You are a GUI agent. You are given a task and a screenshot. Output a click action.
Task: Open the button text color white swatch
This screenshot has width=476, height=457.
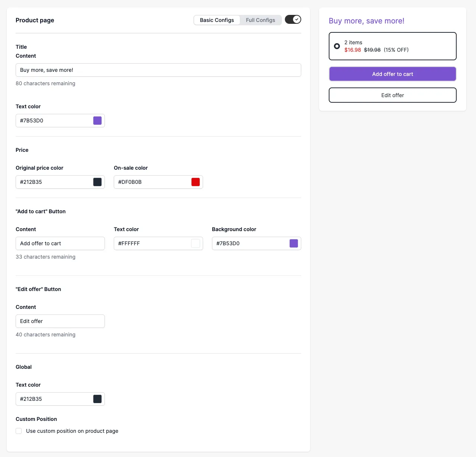pos(196,243)
